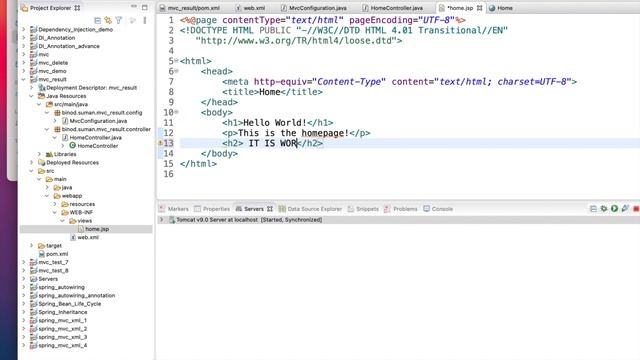Click the 'Hello World!' h1 line in editor
Viewport: 640px width, 360px height.
tap(278, 122)
